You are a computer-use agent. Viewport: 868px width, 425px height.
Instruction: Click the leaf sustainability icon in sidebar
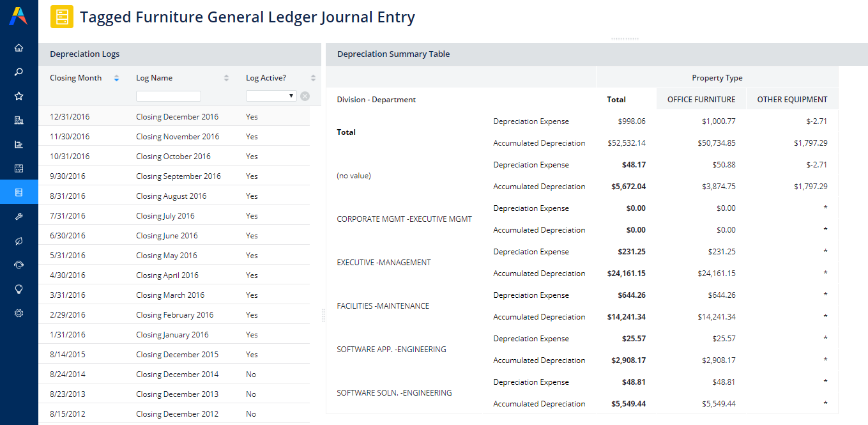19,241
